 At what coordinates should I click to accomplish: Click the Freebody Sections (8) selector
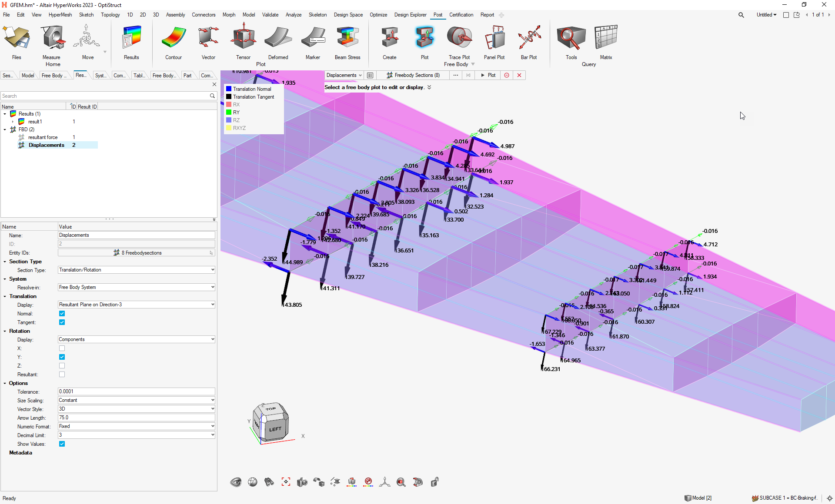tap(413, 75)
